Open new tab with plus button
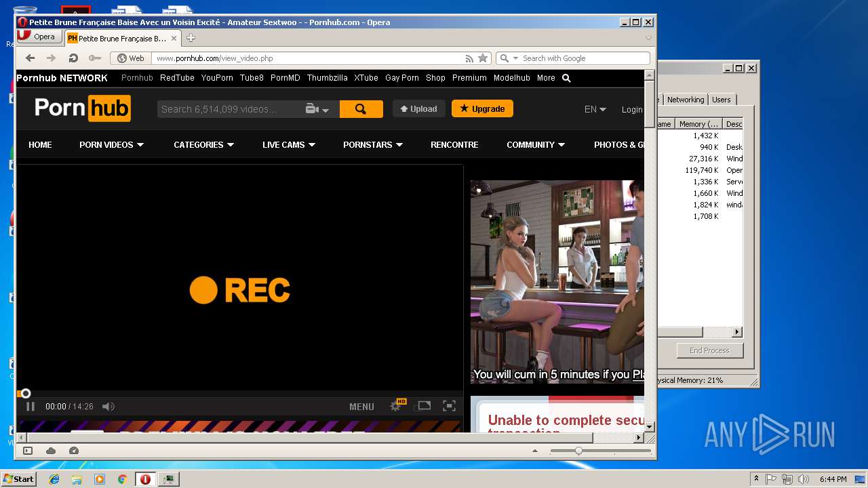This screenshot has height=488, width=868. [x=191, y=38]
